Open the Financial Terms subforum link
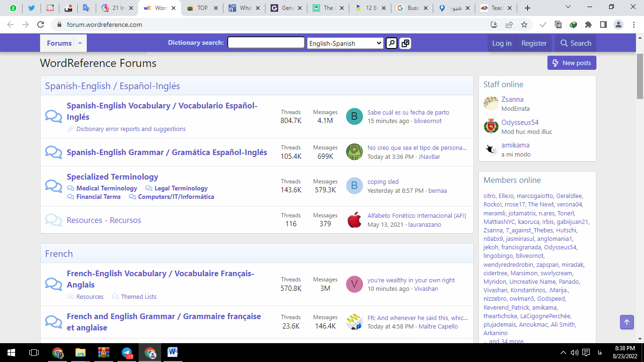Viewport: 644px width, 362px height. [99, 197]
